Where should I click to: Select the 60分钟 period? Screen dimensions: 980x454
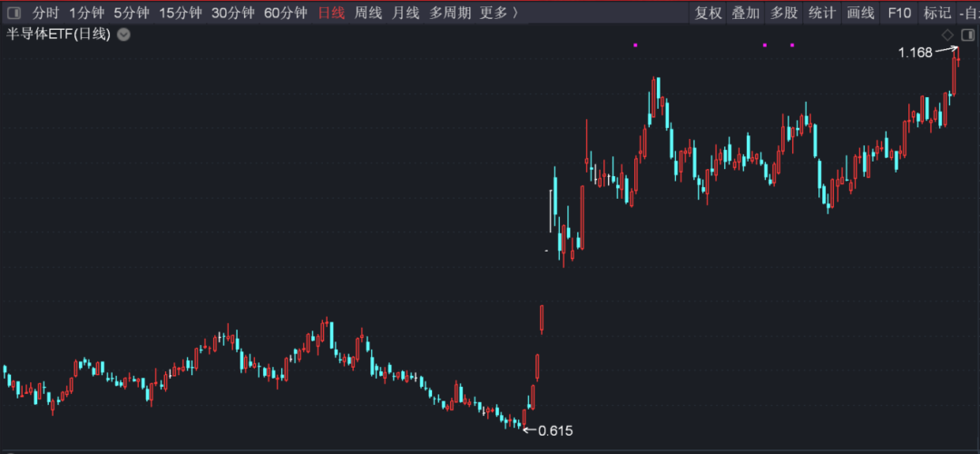click(x=285, y=13)
